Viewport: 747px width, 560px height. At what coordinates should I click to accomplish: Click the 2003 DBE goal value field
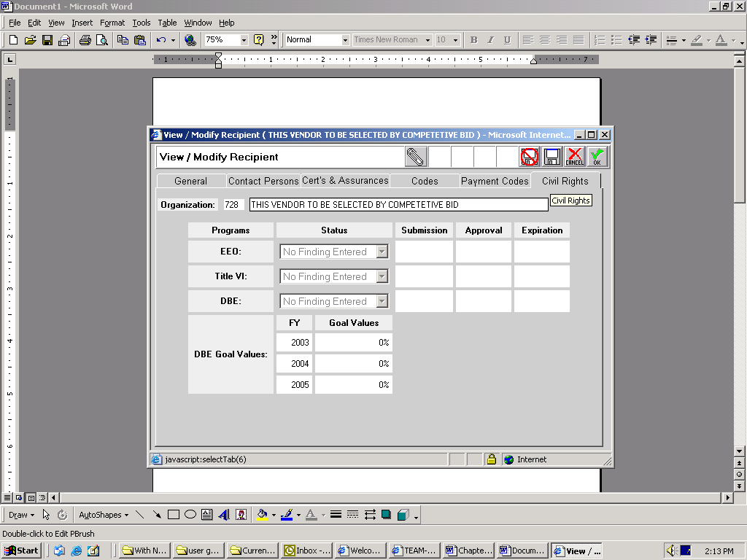tap(353, 343)
